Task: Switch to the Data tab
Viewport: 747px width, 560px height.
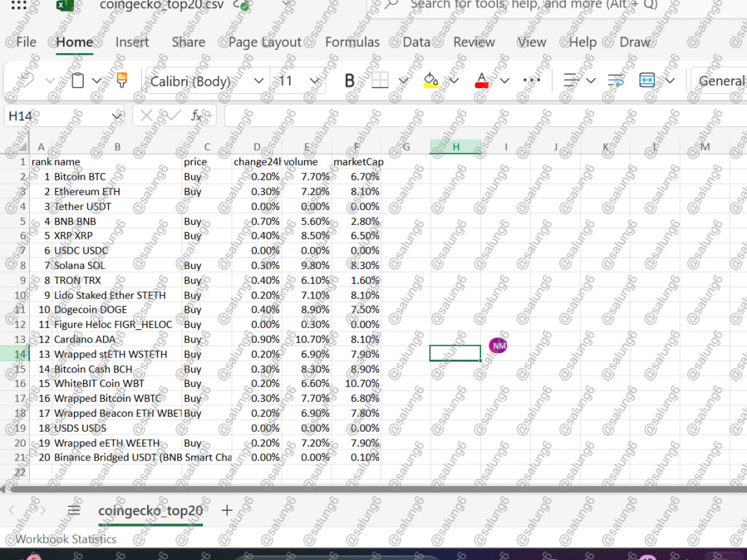Action: [416, 42]
